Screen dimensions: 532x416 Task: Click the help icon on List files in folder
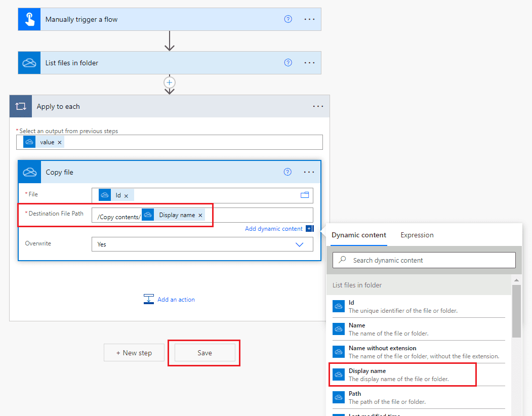288,62
